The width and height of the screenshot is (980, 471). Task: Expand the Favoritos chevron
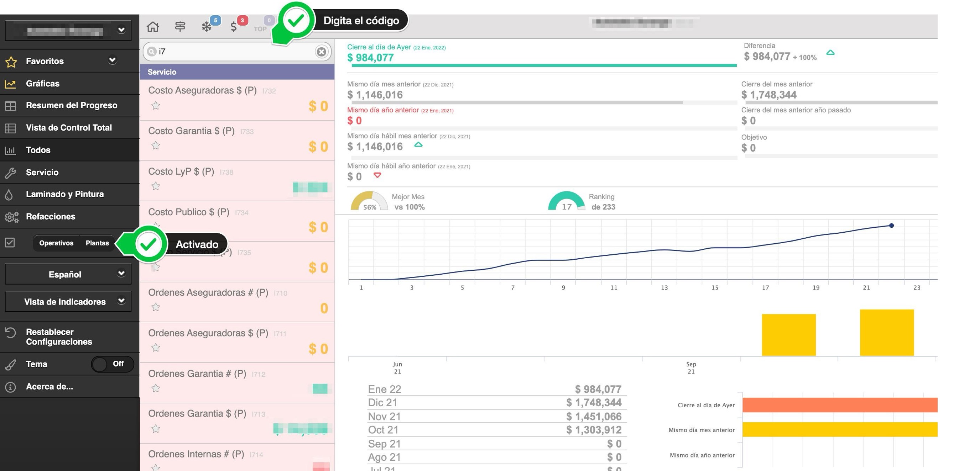112,60
